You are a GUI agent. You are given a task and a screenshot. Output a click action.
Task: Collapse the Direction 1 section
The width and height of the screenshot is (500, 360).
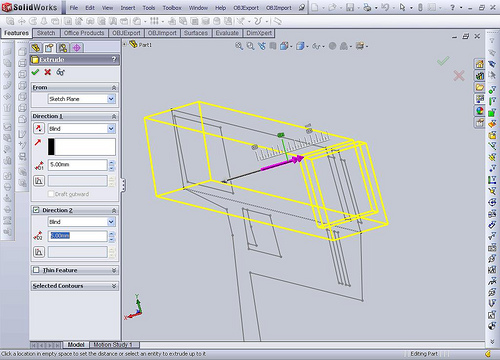point(114,116)
